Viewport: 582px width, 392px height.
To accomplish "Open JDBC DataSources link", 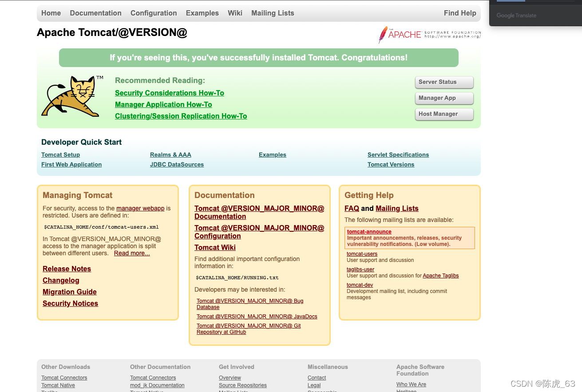I will pyautogui.click(x=177, y=164).
